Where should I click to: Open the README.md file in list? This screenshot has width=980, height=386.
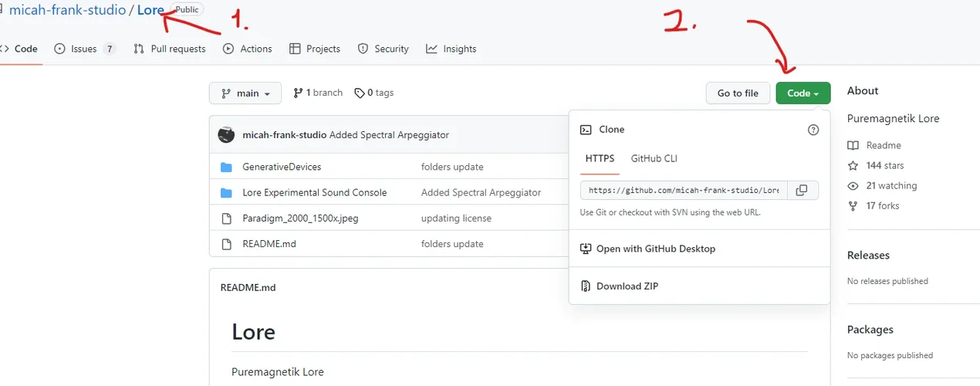pyautogui.click(x=269, y=243)
